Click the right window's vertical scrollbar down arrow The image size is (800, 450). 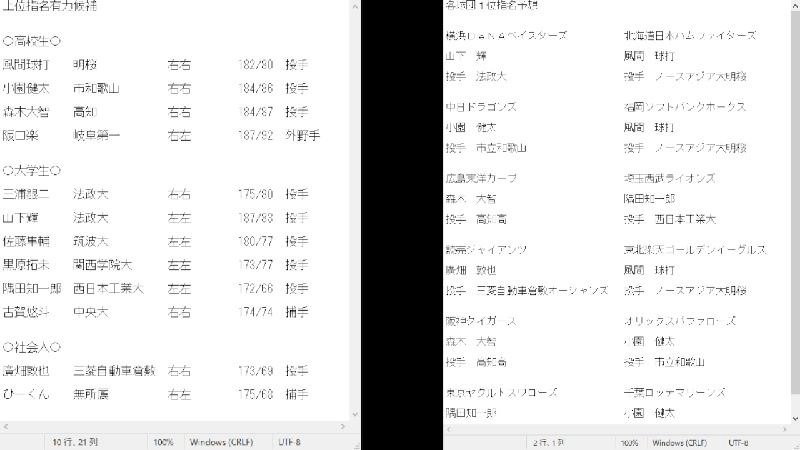coord(795,418)
